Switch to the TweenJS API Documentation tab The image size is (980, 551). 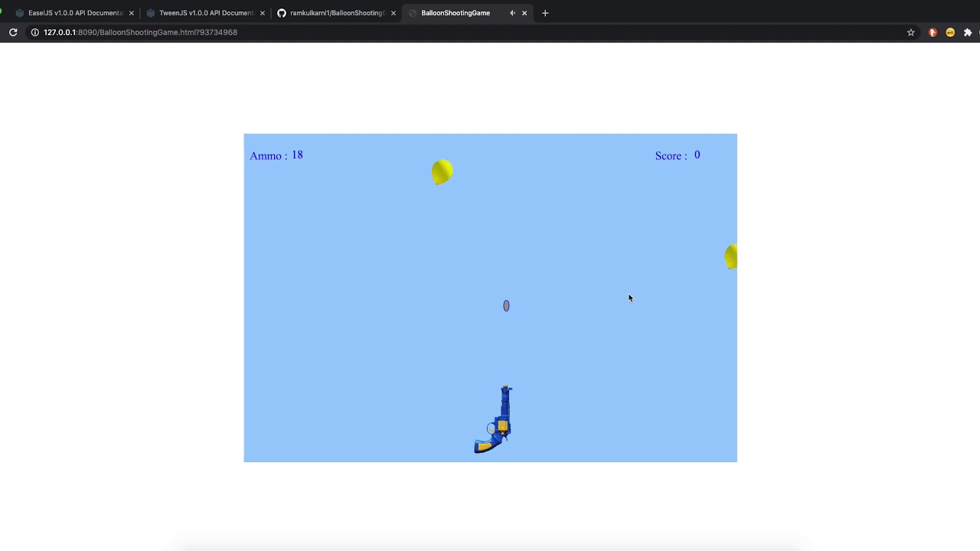click(x=205, y=13)
